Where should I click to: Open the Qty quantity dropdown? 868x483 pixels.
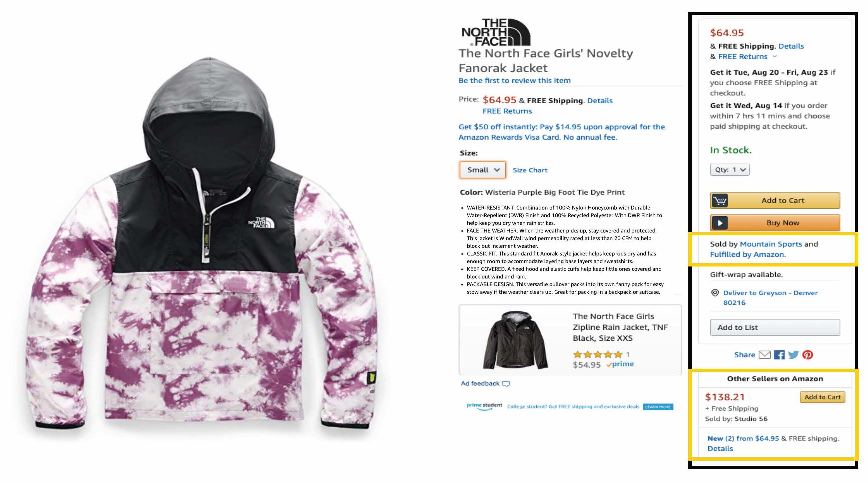(x=730, y=170)
